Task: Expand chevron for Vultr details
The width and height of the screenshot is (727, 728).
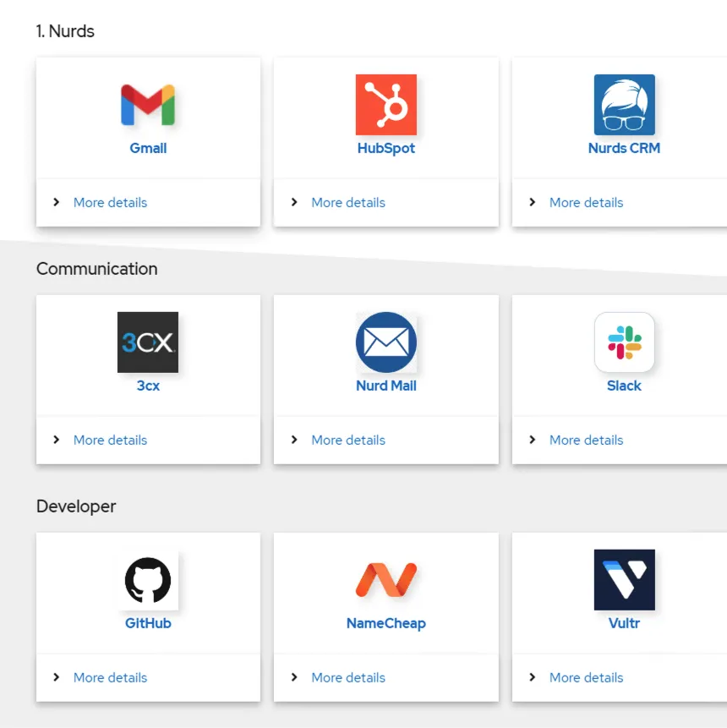Action: [x=532, y=677]
